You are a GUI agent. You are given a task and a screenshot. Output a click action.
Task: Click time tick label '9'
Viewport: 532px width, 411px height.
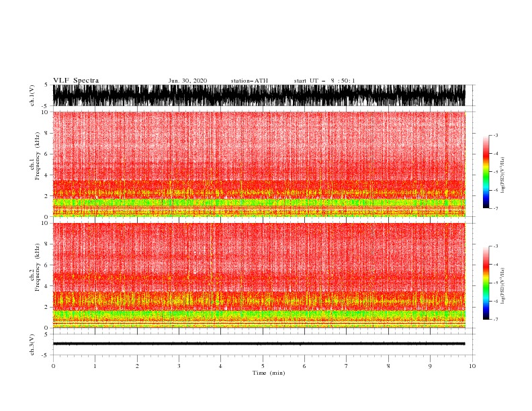pos(430,366)
